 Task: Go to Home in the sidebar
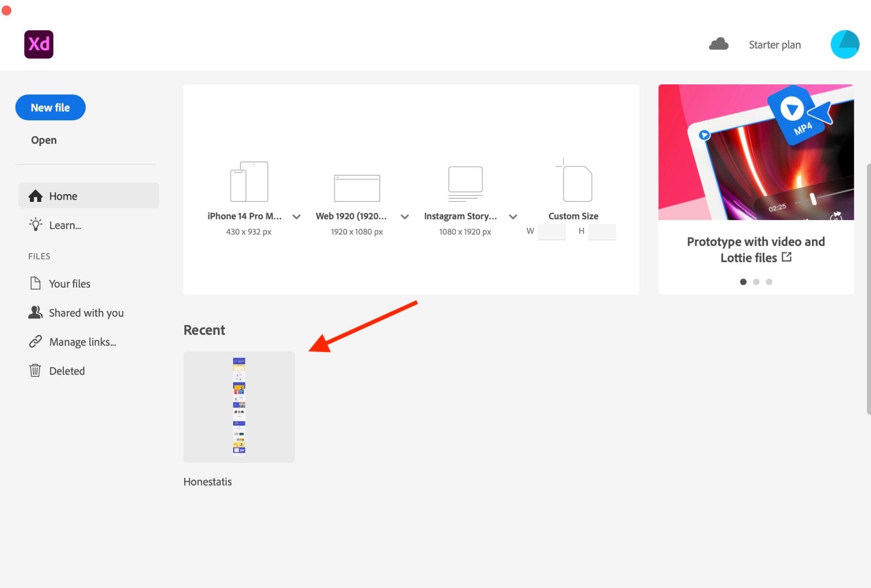tap(89, 196)
